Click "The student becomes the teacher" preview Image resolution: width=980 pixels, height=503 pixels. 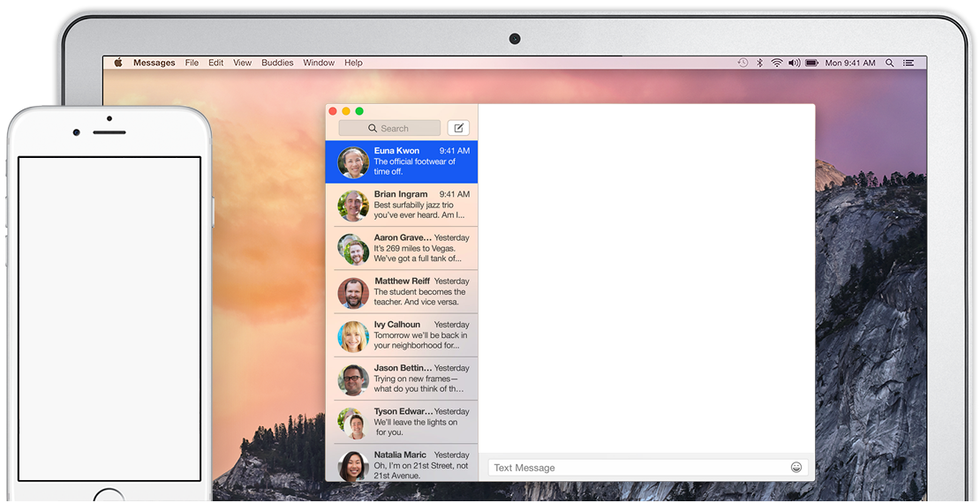click(419, 297)
